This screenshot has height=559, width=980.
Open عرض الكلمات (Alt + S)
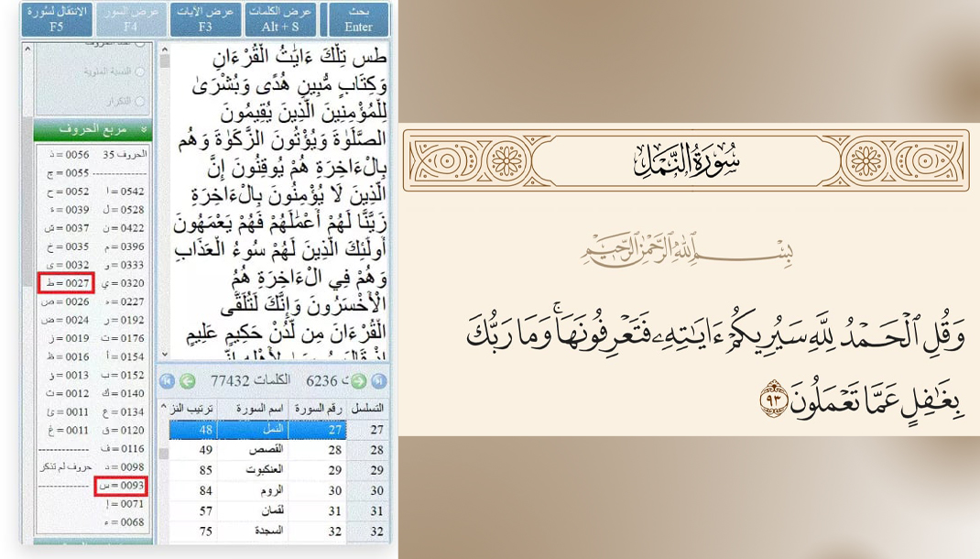tap(280, 19)
